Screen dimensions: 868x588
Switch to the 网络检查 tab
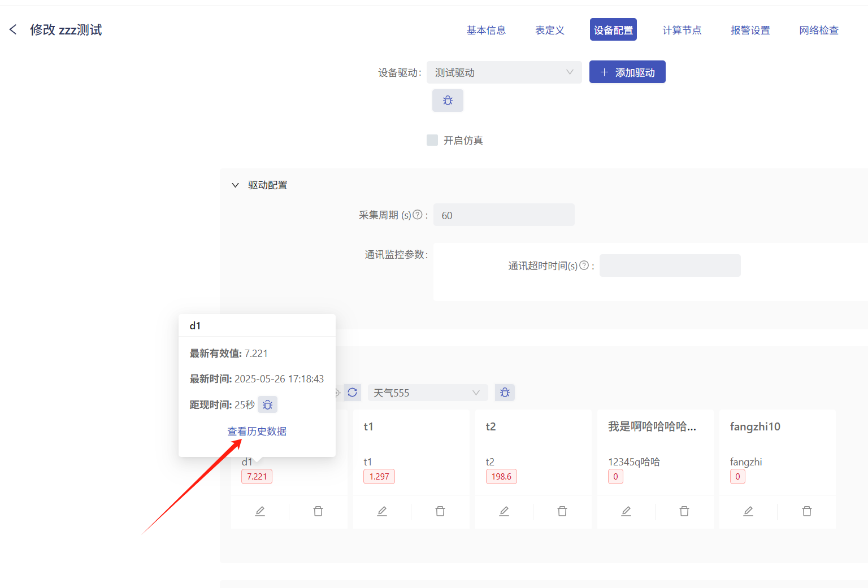pyautogui.click(x=819, y=30)
